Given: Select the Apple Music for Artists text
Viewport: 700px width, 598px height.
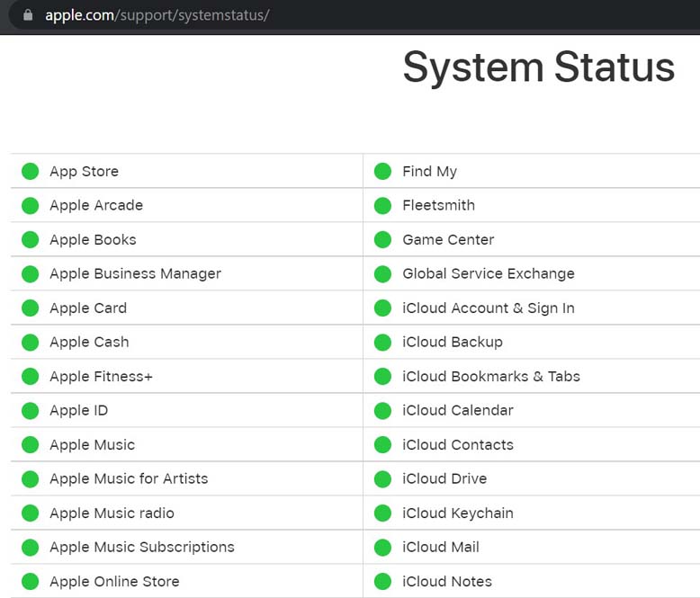Looking at the screenshot, I should (x=129, y=478).
